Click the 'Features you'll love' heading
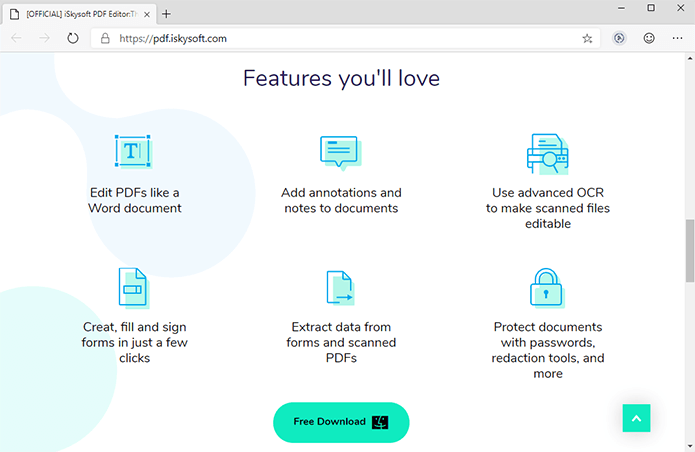This screenshot has height=452, width=695. click(341, 78)
